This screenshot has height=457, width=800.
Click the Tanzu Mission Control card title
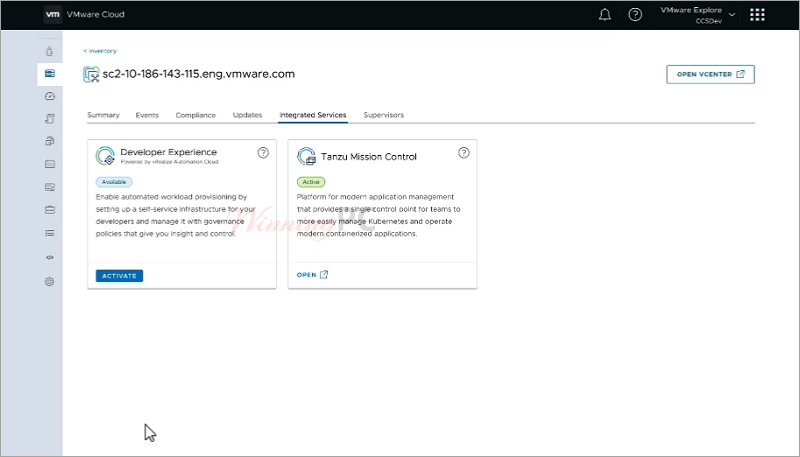coord(369,157)
